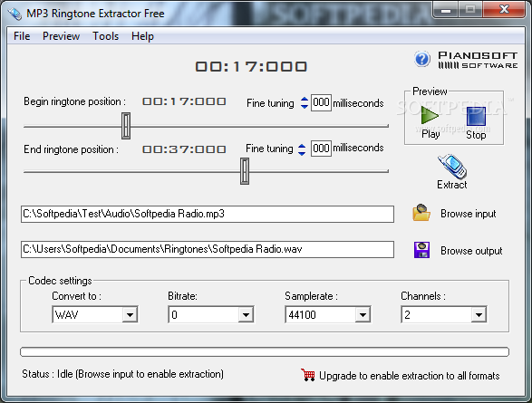Click the Pianosoft Software logo

478,60
